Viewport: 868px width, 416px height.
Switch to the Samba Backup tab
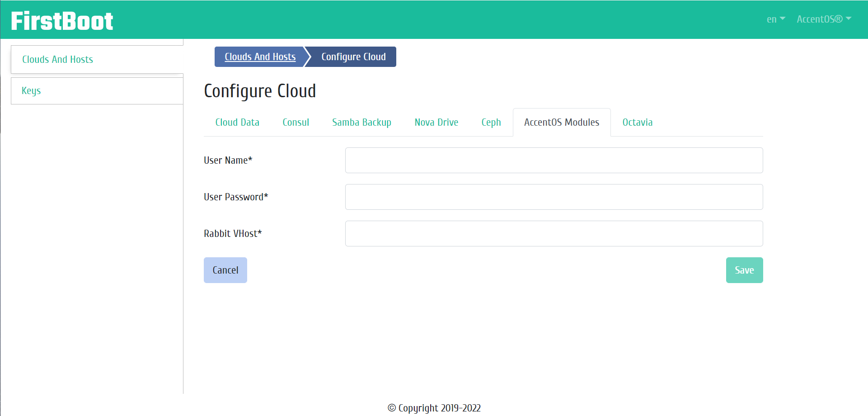(361, 122)
